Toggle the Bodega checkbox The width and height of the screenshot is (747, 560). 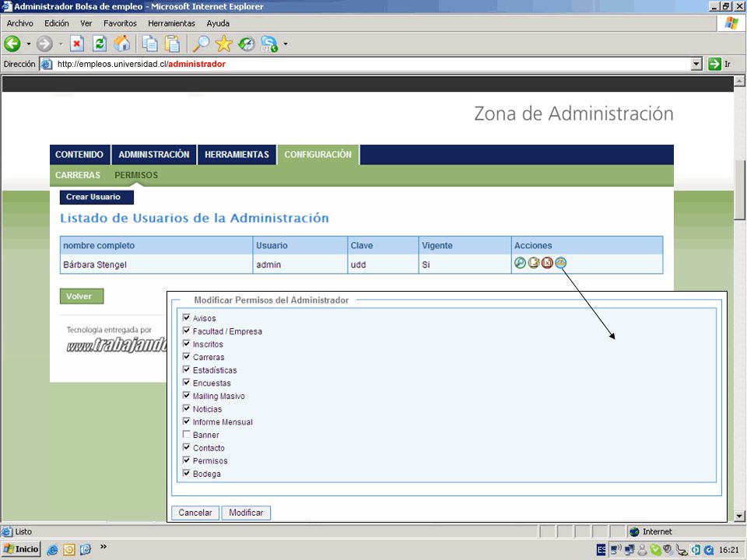187,473
